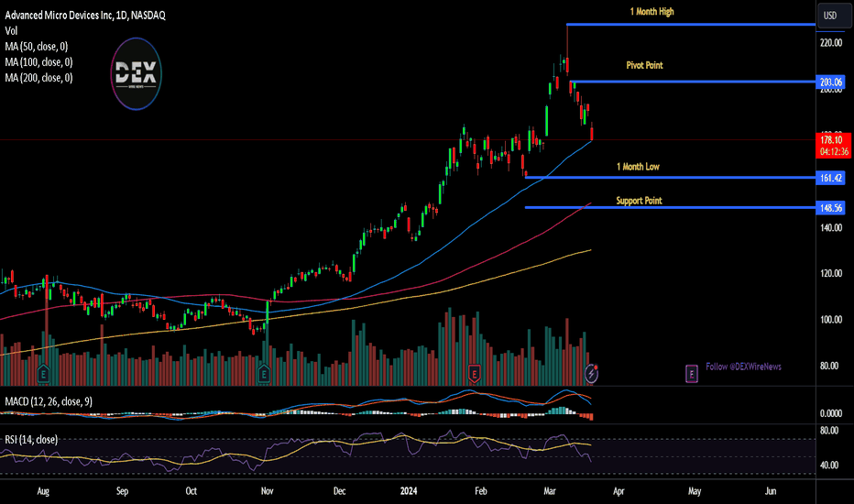Select the RSI (14, close) label
The height and width of the screenshot is (504, 854).
click(x=31, y=439)
